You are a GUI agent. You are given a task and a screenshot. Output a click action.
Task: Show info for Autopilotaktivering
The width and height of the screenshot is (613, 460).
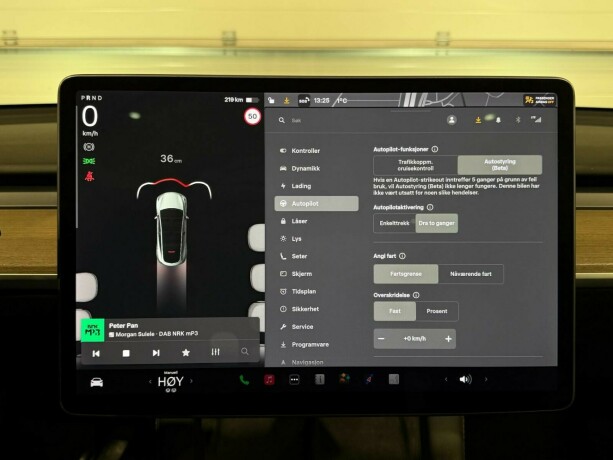[x=430, y=207]
